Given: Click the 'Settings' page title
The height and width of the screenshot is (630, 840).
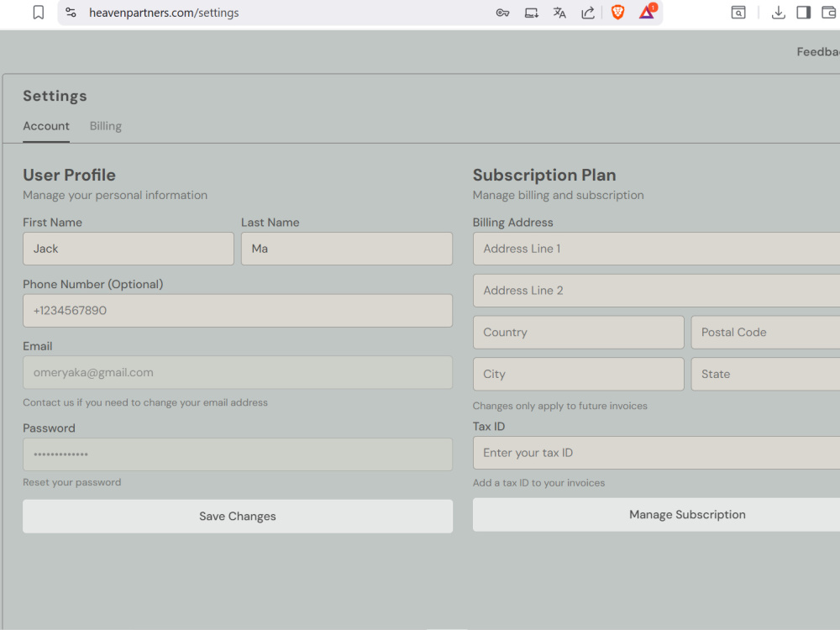Looking at the screenshot, I should [55, 96].
